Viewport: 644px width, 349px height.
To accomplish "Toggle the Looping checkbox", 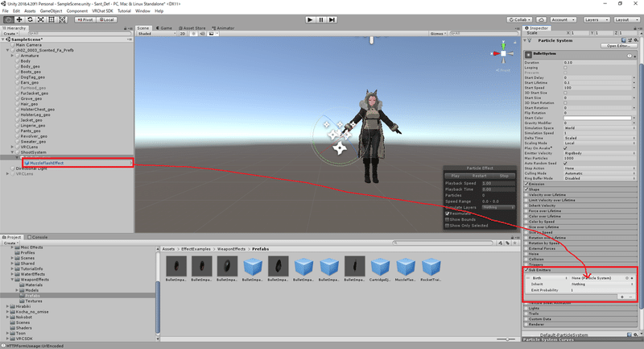I will click(x=566, y=68).
